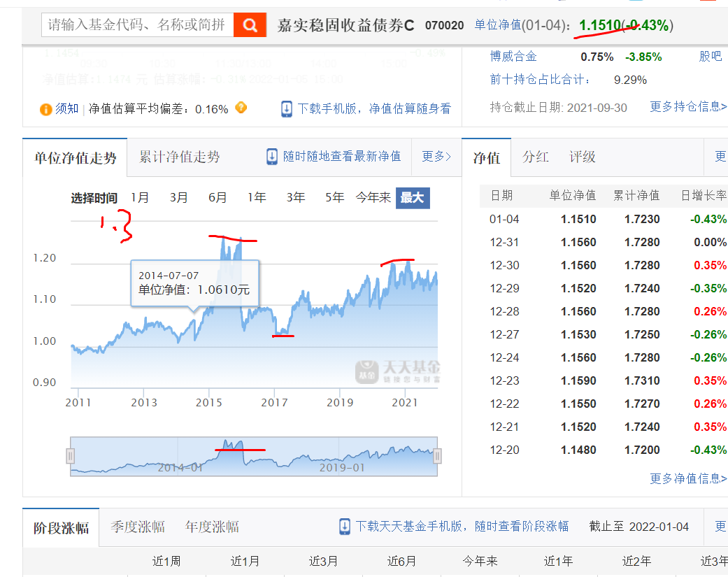This screenshot has height=577, width=728.
Task: Open 博威合金 stock link
Action: click(513, 57)
